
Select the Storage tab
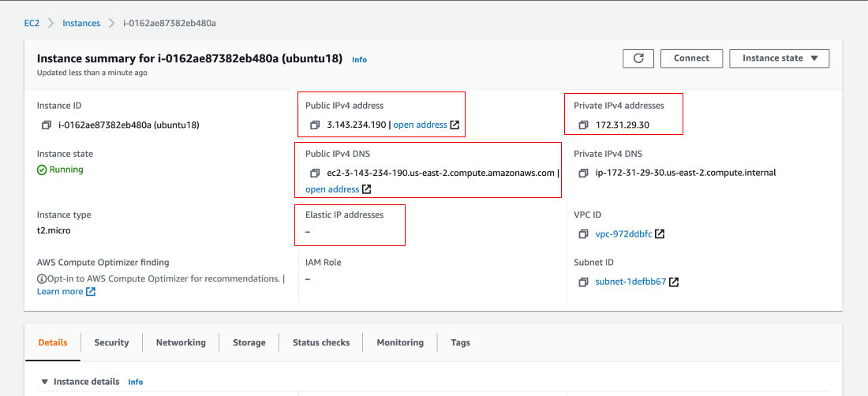pyautogui.click(x=249, y=342)
